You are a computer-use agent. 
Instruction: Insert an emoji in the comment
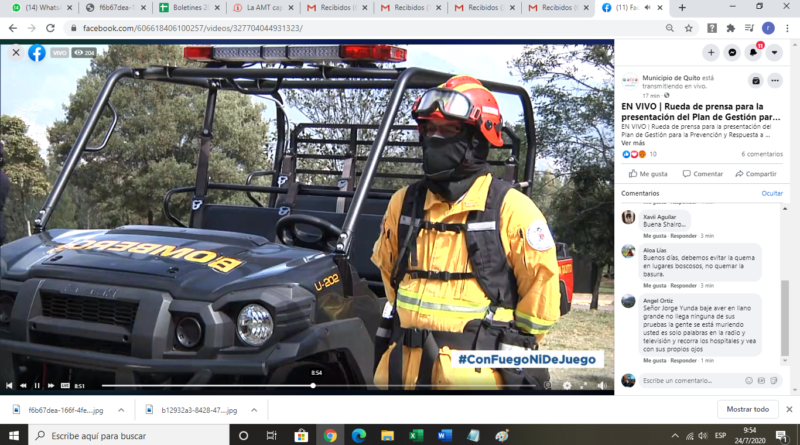click(x=748, y=381)
